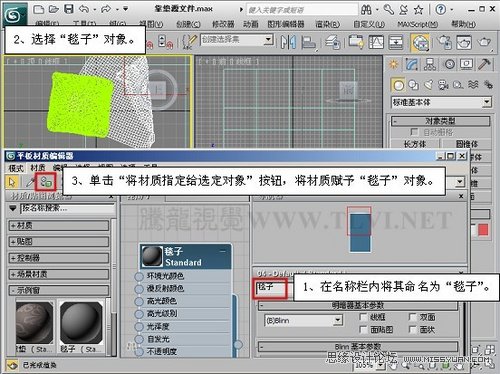
Task: Open the Render Setup icon
Action: (x=444, y=42)
